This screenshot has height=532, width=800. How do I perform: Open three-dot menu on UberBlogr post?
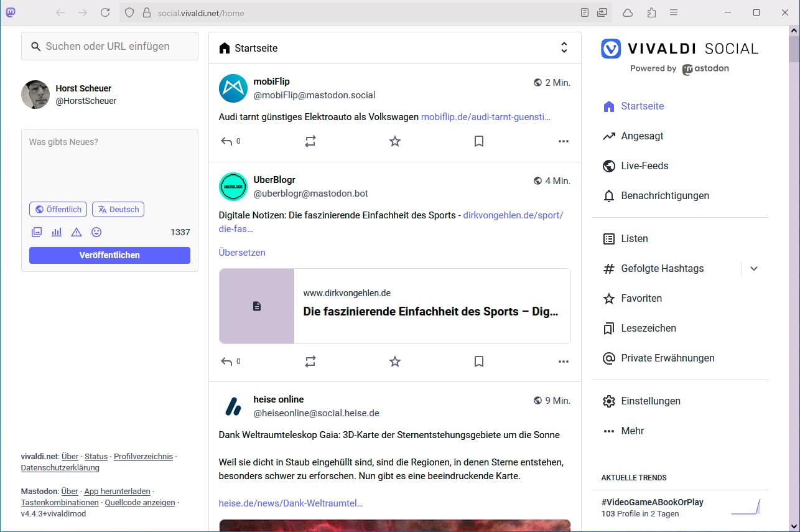[564, 361]
